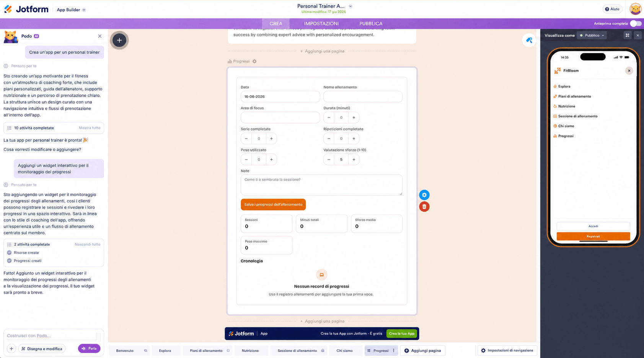Switch to the IMPOSTAZIONI tab
The height and width of the screenshot is (358, 644).
tap(321, 23)
